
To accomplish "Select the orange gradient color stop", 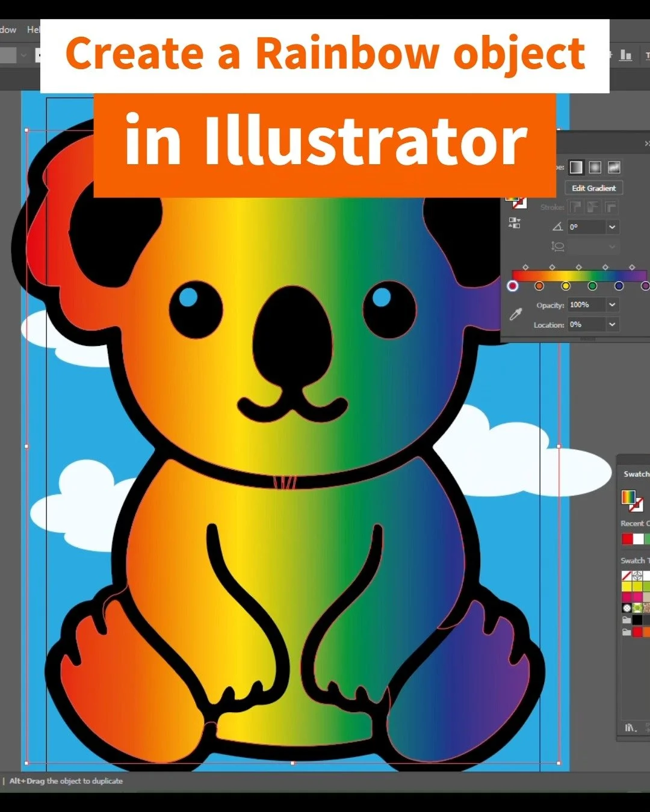I will [x=539, y=286].
